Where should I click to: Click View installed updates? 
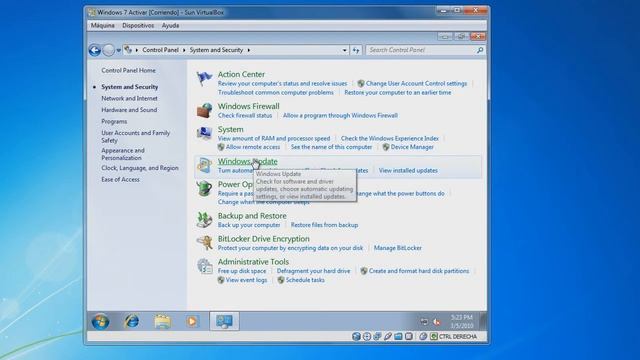[x=408, y=170]
